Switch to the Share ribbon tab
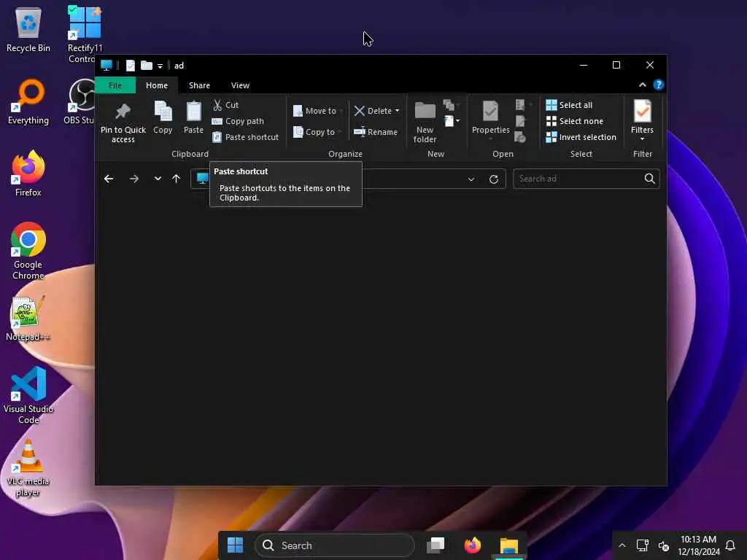The image size is (747, 560). tap(199, 85)
